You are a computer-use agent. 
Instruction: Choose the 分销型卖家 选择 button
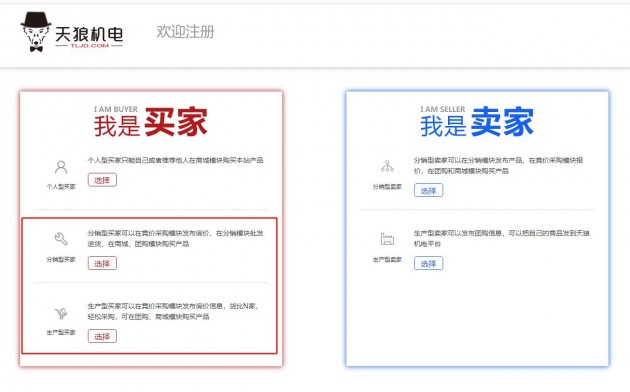[x=429, y=190]
